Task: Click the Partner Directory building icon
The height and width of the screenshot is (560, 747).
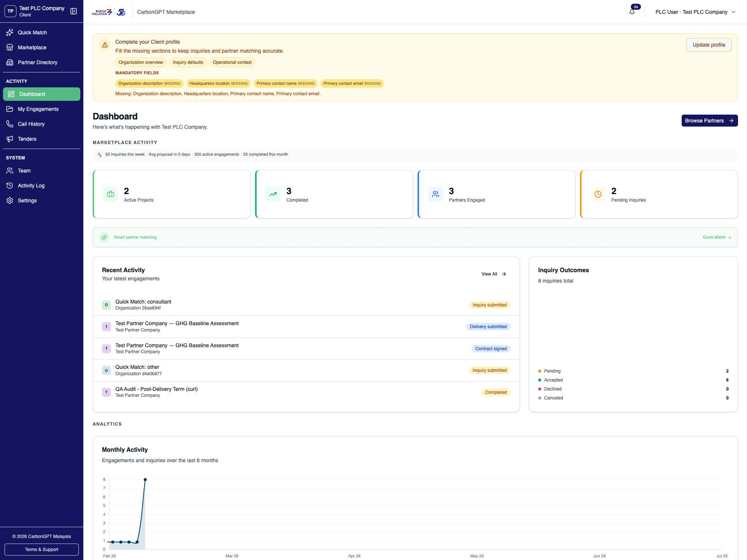Action: tap(10, 62)
